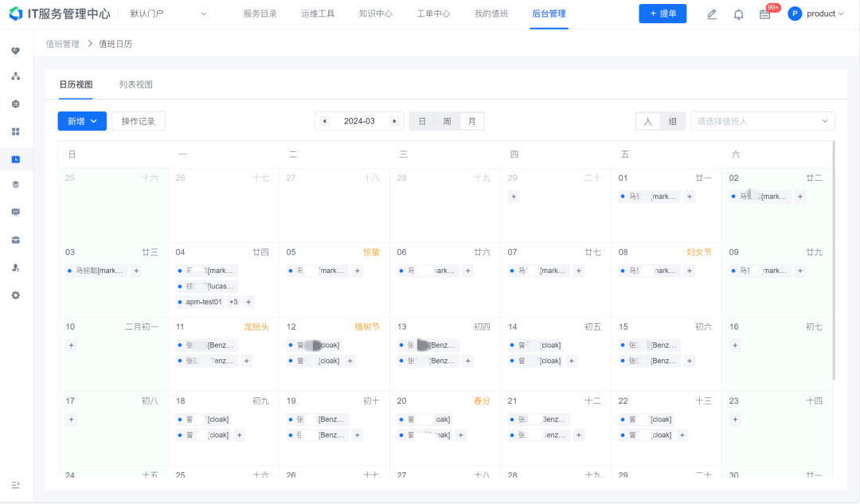The height and width of the screenshot is (504, 860).
Task: Open the 默认门户 portal dropdown
Action: click(168, 14)
